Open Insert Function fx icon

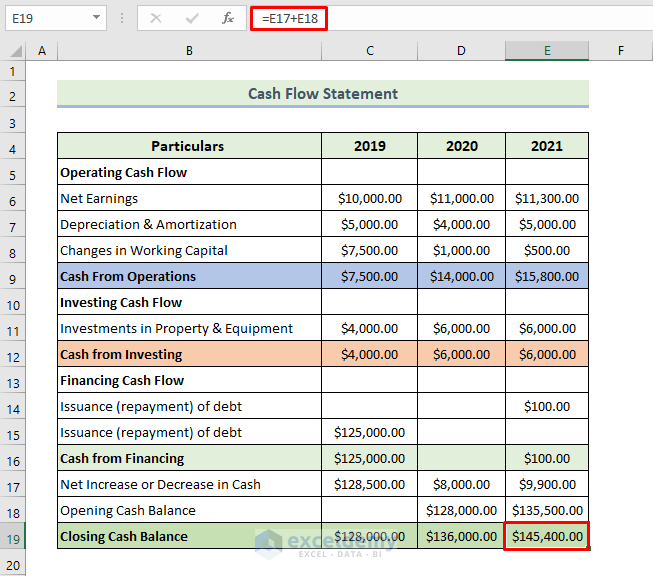[227, 18]
